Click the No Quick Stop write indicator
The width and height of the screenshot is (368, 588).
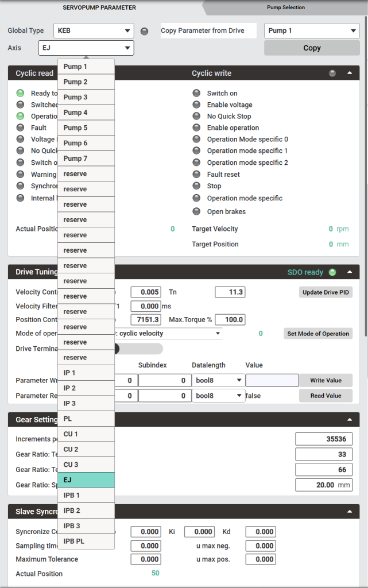(x=197, y=117)
